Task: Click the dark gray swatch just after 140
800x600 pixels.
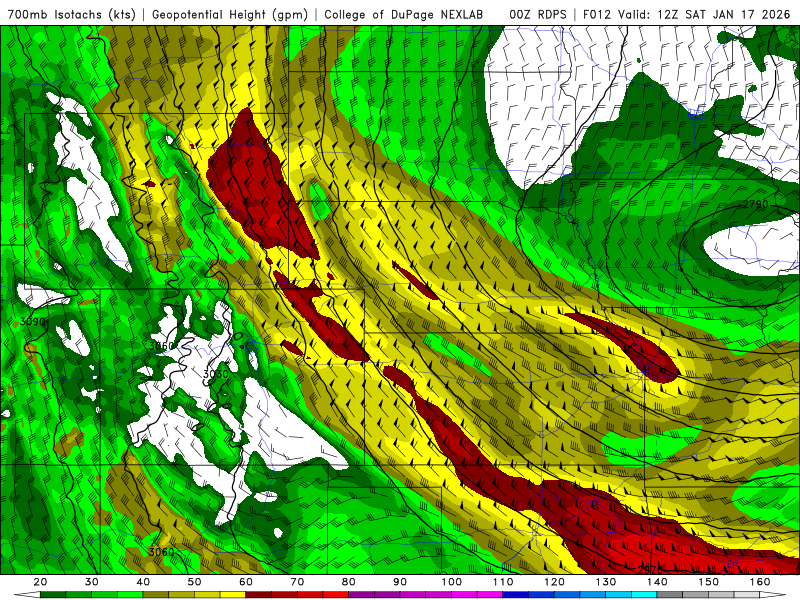Action: pyautogui.click(x=669, y=595)
